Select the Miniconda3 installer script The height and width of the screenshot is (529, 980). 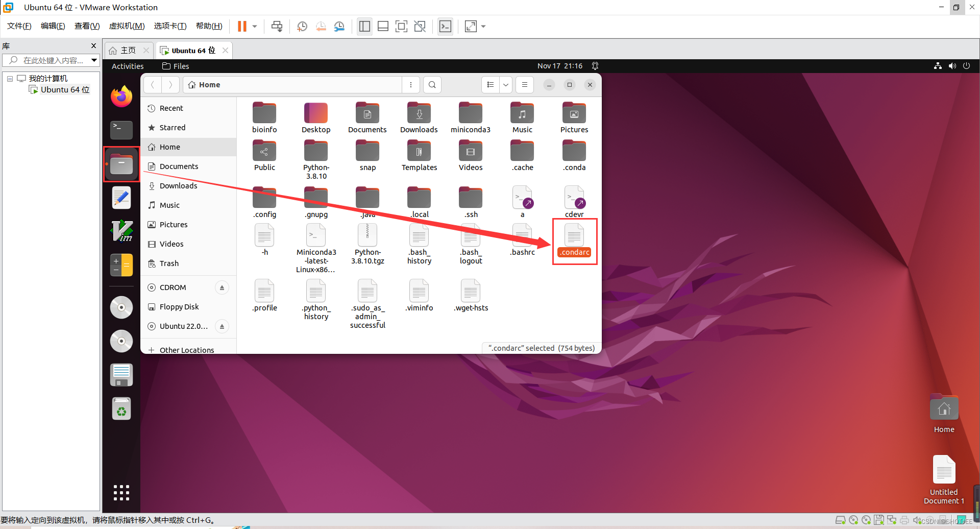coord(316,249)
